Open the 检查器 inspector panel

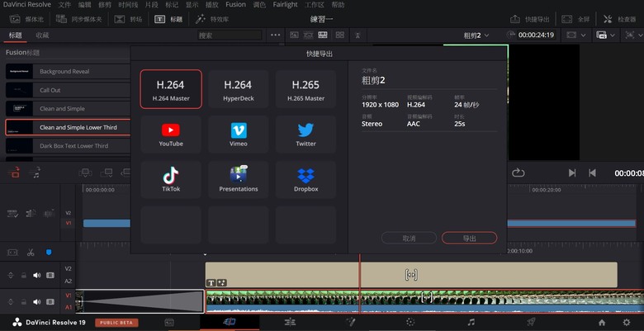pos(620,19)
